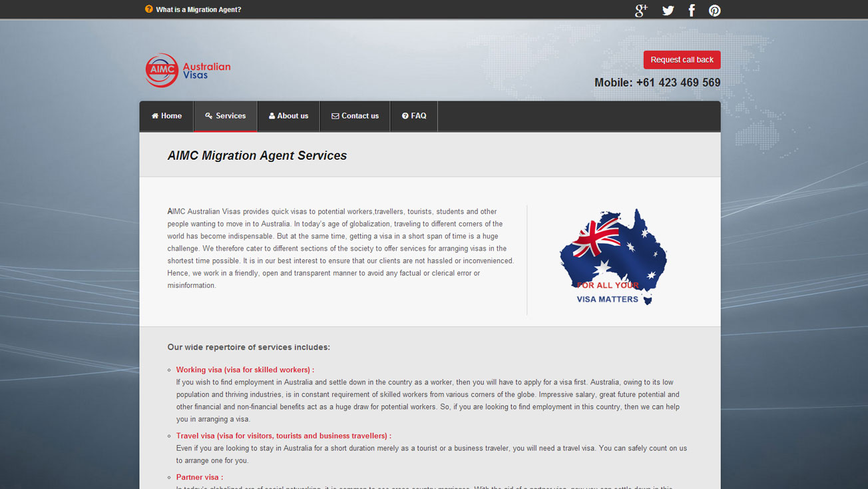Visit the Facebook page icon
Image resolution: width=868 pixels, height=489 pixels.
click(x=692, y=10)
